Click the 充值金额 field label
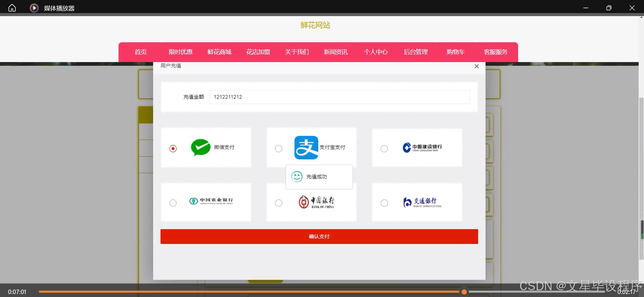 click(194, 97)
